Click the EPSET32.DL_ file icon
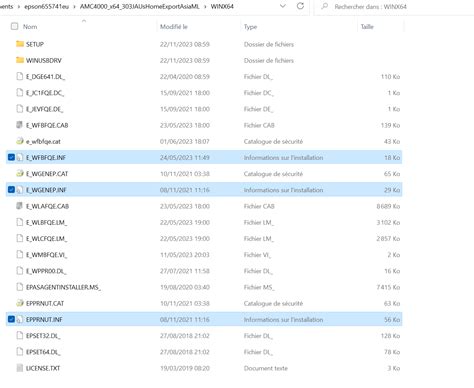 coord(20,335)
